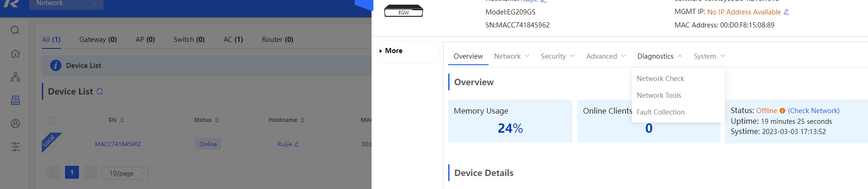Image resolution: width=868 pixels, height=189 pixels.
Task: Toggle the select-all devices checkbox
Action: point(53,121)
